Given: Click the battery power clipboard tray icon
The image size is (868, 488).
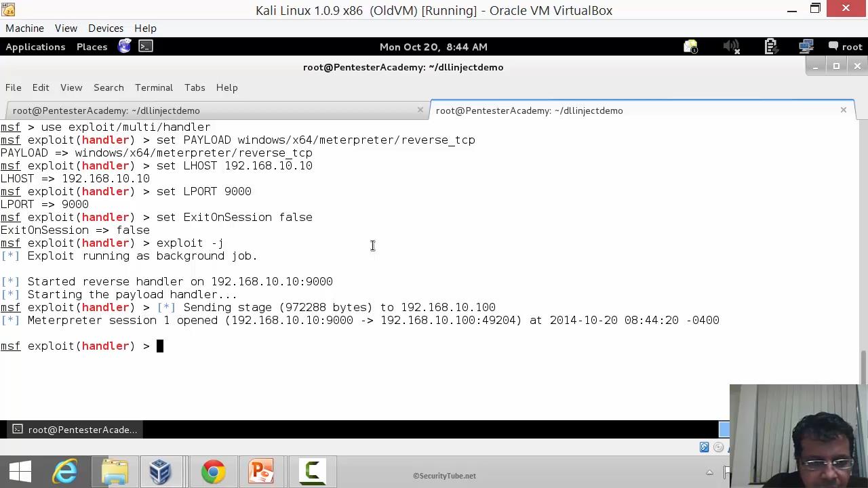Looking at the screenshot, I should pyautogui.click(x=770, y=46).
